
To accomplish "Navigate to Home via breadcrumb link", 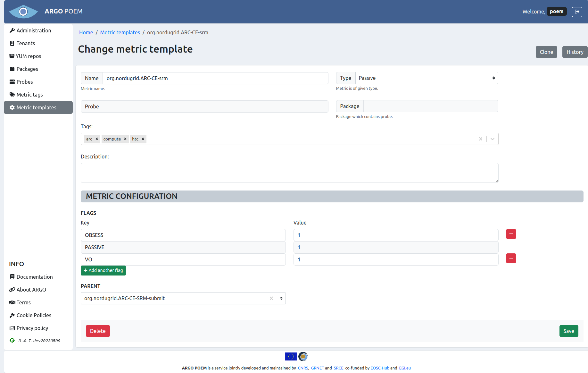I will click(x=86, y=32).
